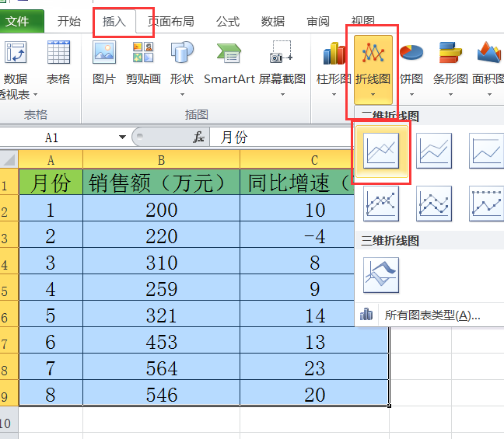Click the 表格 (Table) icon
The image size is (504, 439).
pos(58,61)
